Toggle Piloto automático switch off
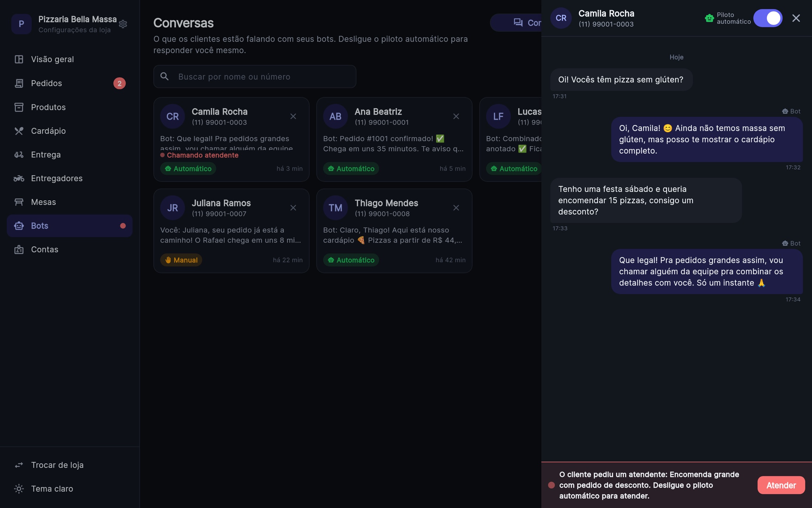 point(768,18)
